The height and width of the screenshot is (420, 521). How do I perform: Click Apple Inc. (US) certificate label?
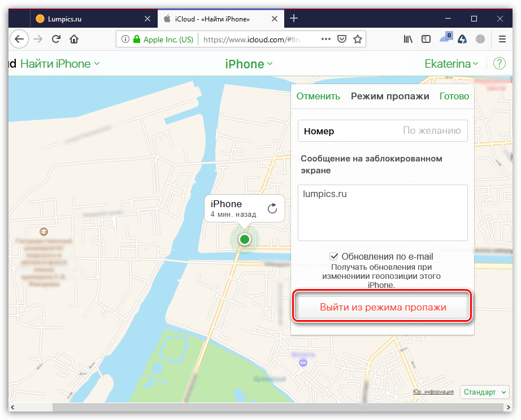tap(168, 40)
